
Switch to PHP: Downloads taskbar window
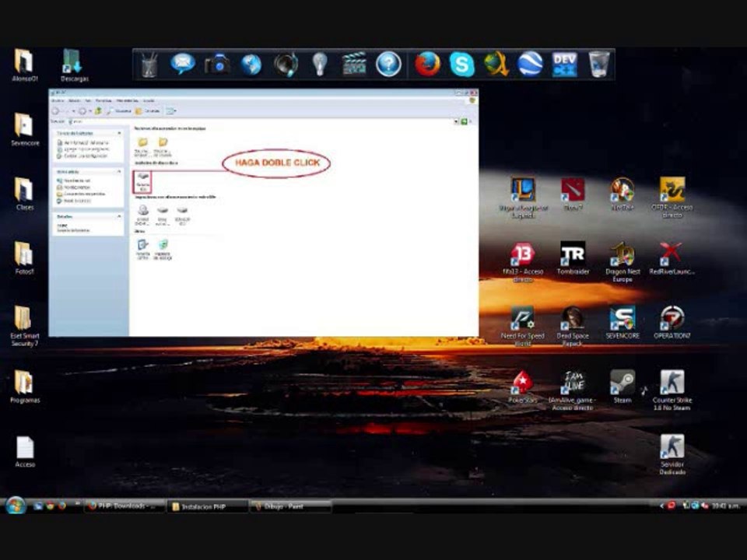(125, 506)
